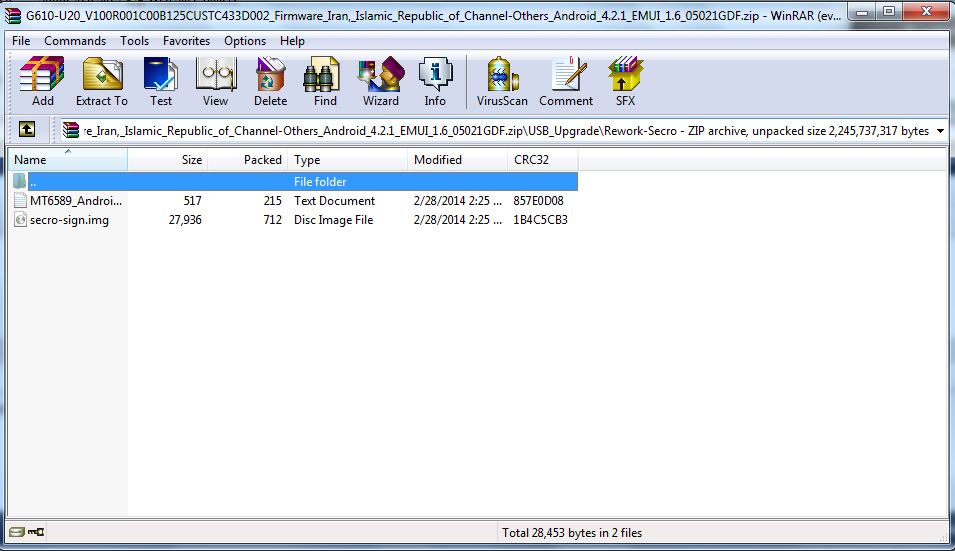Click 'Text Document' type cell

[x=334, y=200]
